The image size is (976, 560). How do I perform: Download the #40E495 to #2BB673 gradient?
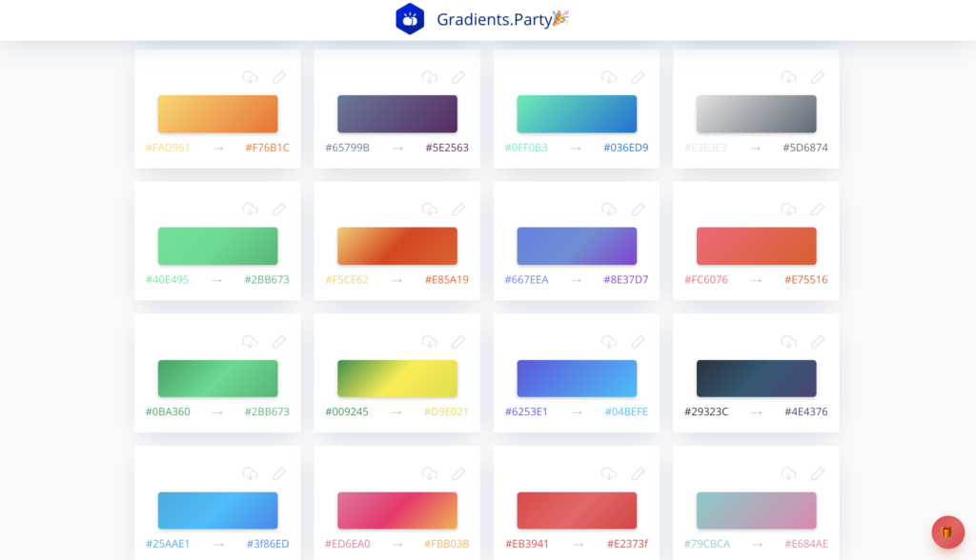[250, 209]
